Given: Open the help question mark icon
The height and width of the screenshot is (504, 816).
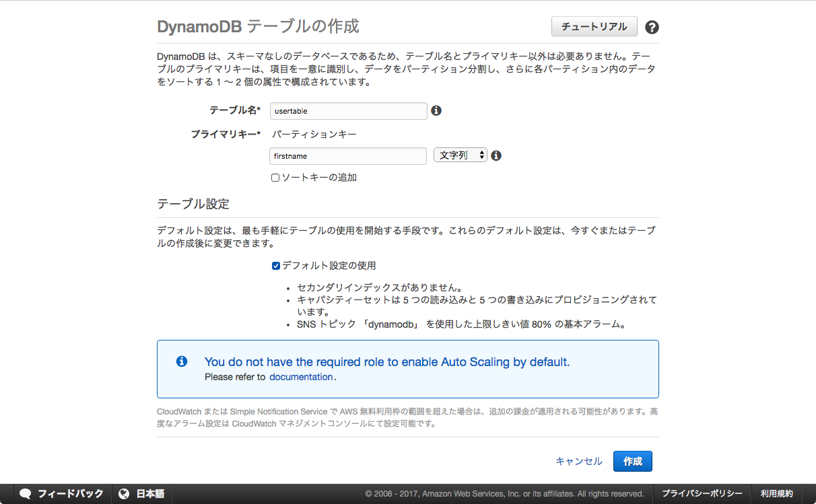Looking at the screenshot, I should coord(652,26).
